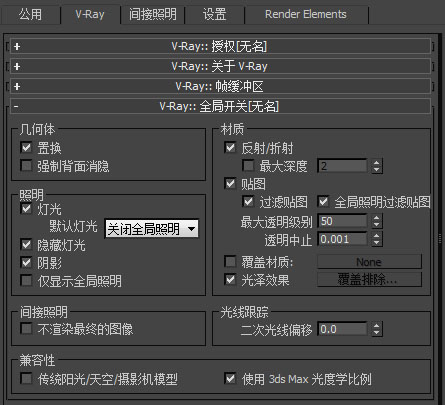The width and height of the screenshot is (445, 405).
Task: Toggle the 反射/折射 checkbox
Action: point(230,147)
